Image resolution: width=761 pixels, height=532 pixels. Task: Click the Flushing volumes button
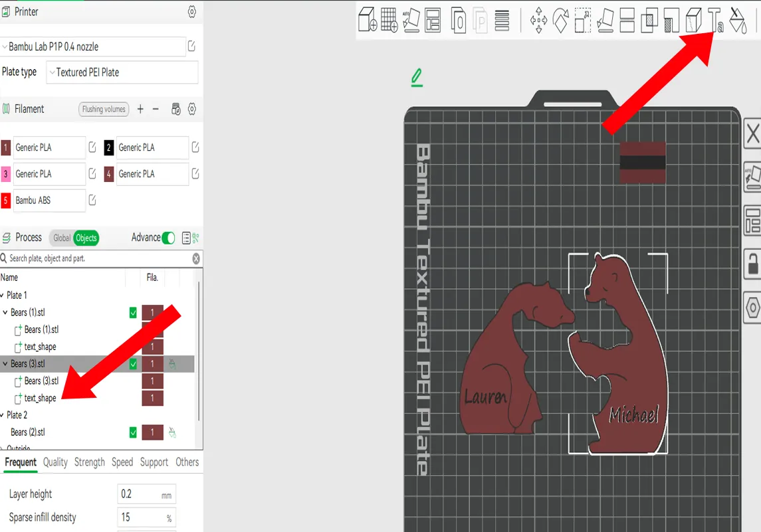tap(104, 109)
